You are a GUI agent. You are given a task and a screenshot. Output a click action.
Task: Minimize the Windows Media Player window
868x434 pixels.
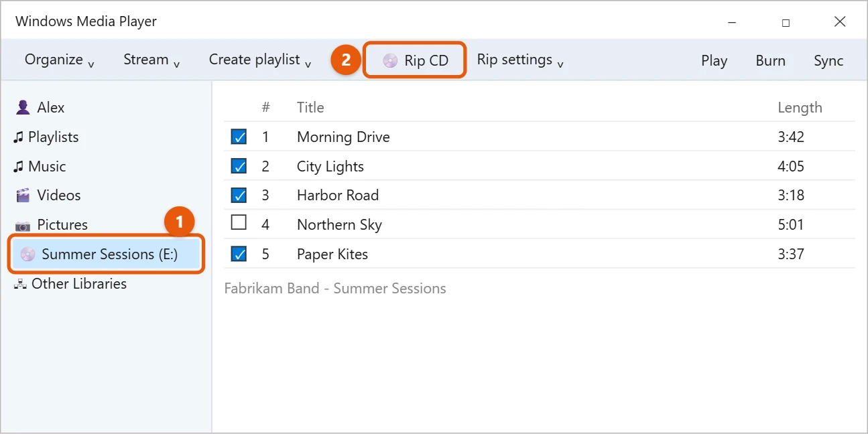coord(732,22)
